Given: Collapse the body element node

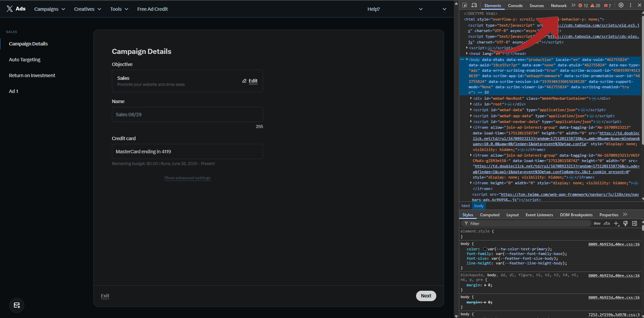Looking at the screenshot, I should (x=467, y=60).
